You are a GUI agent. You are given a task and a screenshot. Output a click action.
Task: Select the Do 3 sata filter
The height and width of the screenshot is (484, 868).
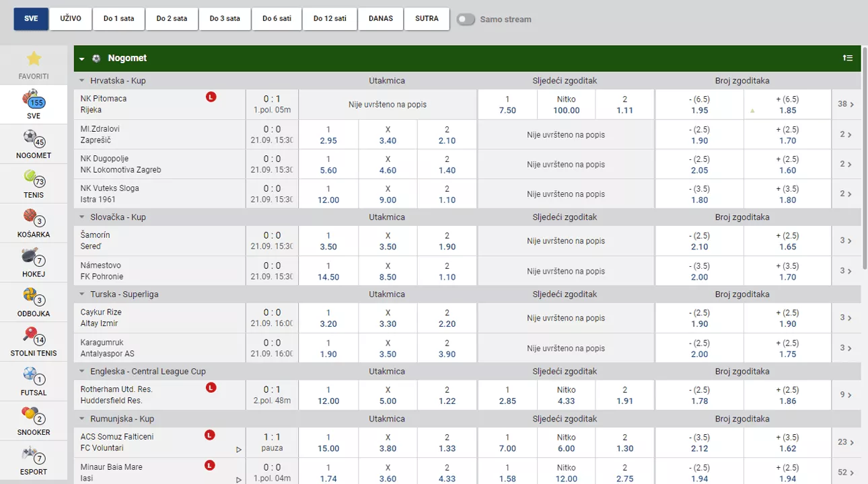[x=224, y=19]
